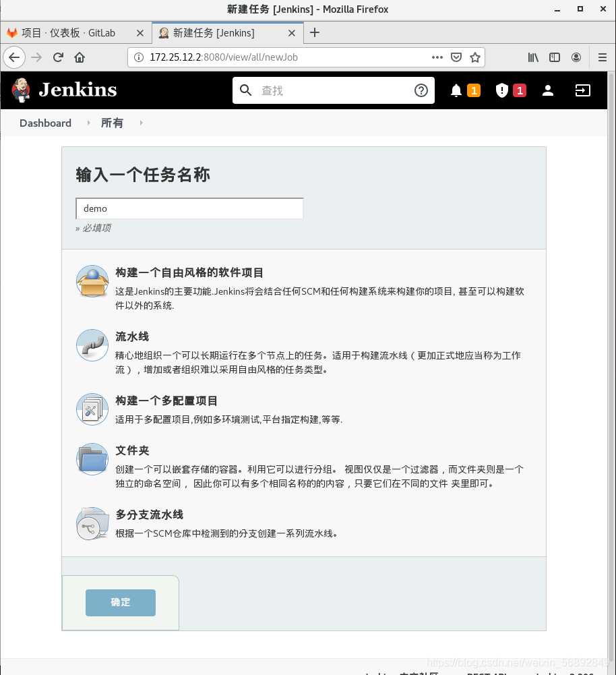The image size is (616, 675).
Task: Go to Dashboard breadcrumb
Action: click(x=45, y=123)
